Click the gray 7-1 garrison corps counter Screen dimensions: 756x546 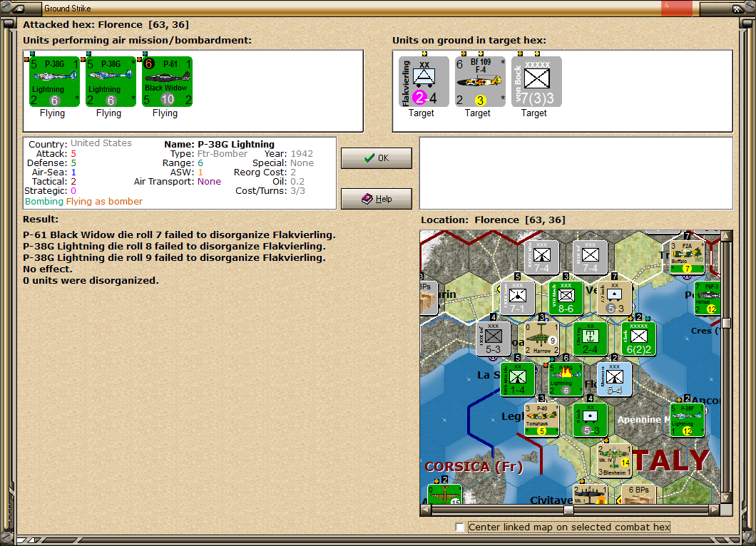point(517,298)
